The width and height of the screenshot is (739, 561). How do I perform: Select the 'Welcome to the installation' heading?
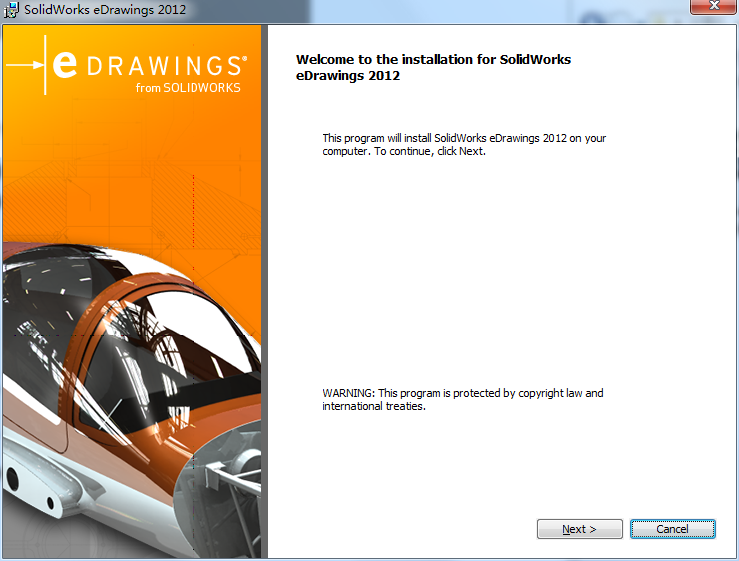[x=433, y=67]
